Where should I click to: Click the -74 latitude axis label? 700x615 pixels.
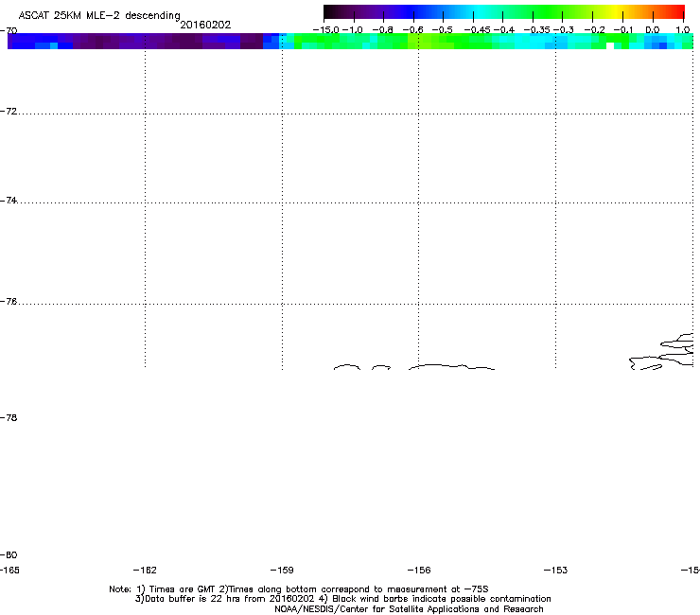(9, 200)
